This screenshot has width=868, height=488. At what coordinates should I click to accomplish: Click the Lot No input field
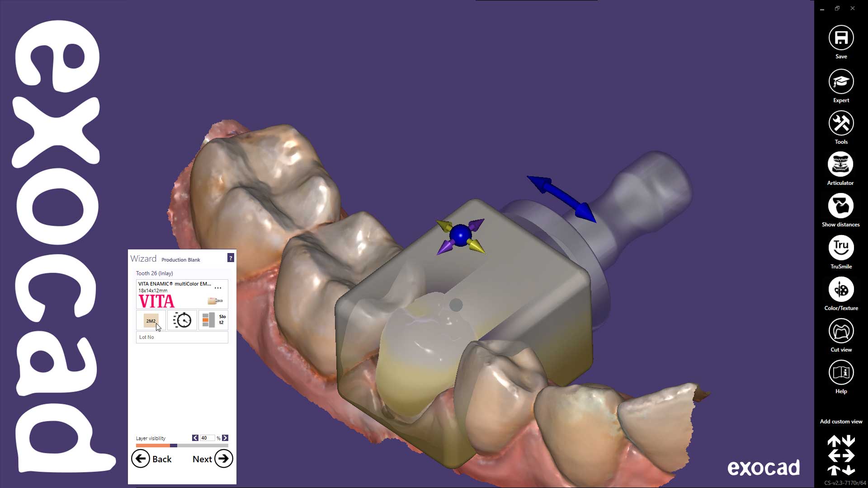pos(182,337)
